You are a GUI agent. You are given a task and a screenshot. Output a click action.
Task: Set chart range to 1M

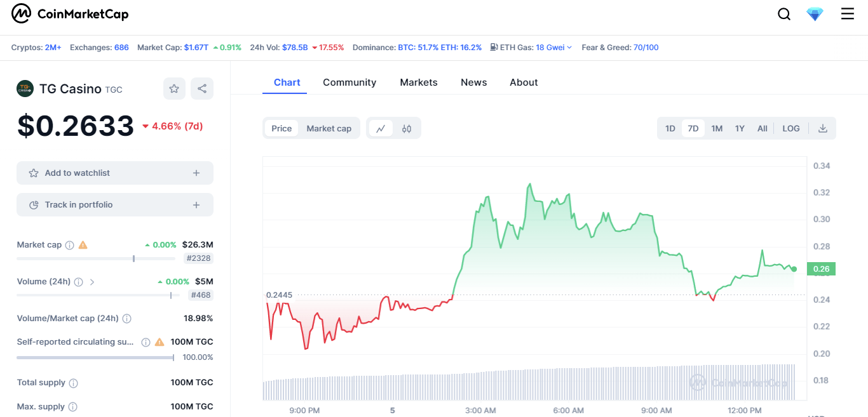coord(717,128)
